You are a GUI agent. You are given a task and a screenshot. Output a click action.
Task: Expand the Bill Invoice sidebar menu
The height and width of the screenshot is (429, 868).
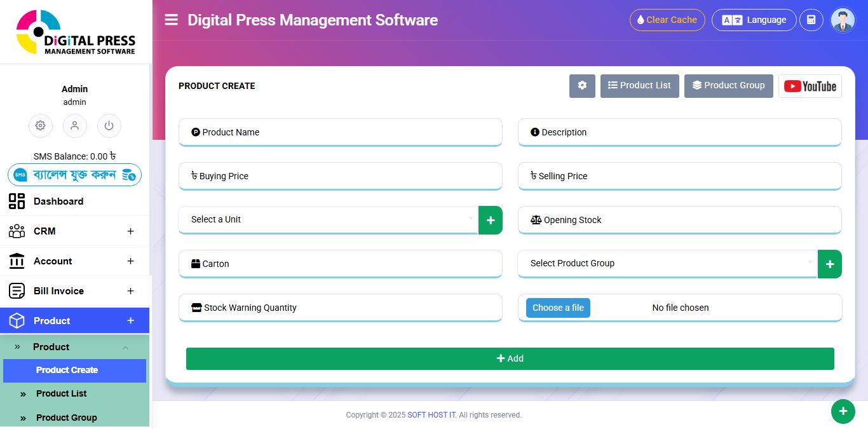point(75,291)
